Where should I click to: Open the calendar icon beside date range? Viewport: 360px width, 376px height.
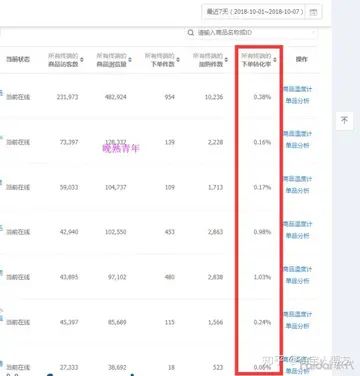[x=313, y=12]
